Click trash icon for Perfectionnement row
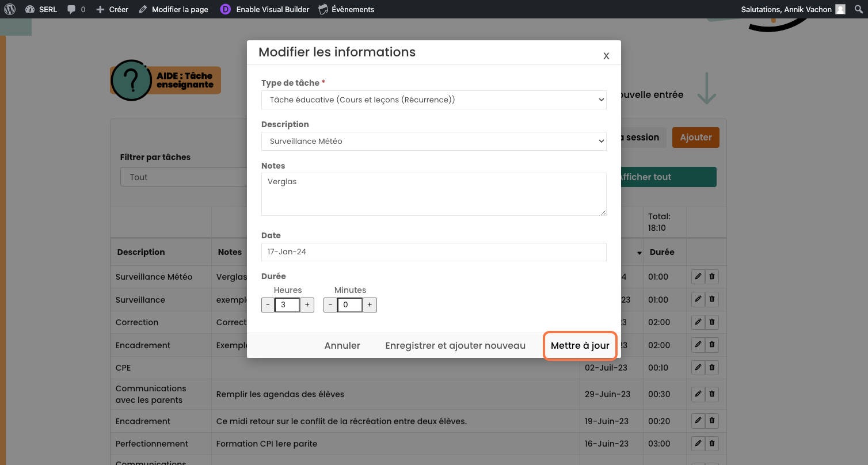 [x=712, y=444]
